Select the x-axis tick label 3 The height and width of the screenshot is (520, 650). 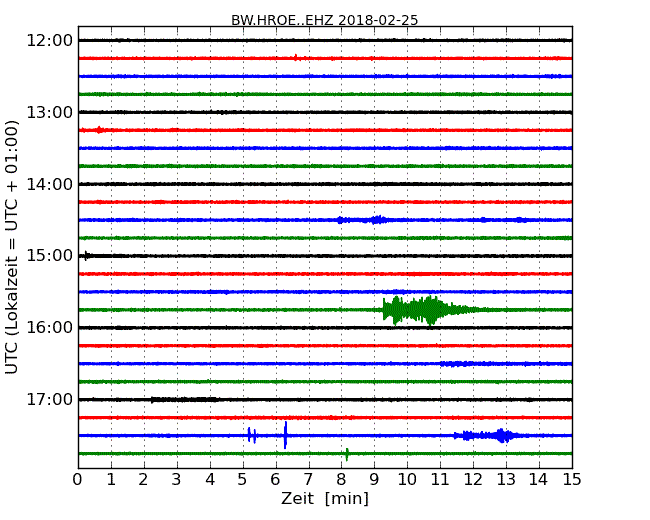[177, 480]
